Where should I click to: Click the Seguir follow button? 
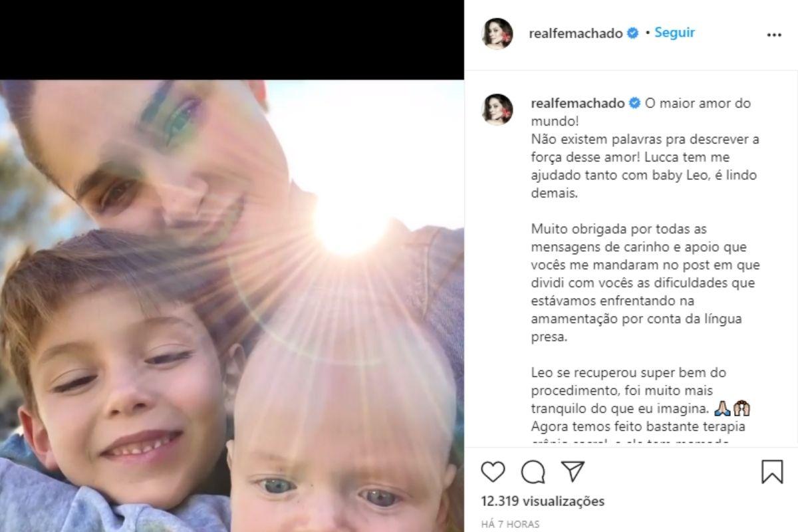[674, 33]
